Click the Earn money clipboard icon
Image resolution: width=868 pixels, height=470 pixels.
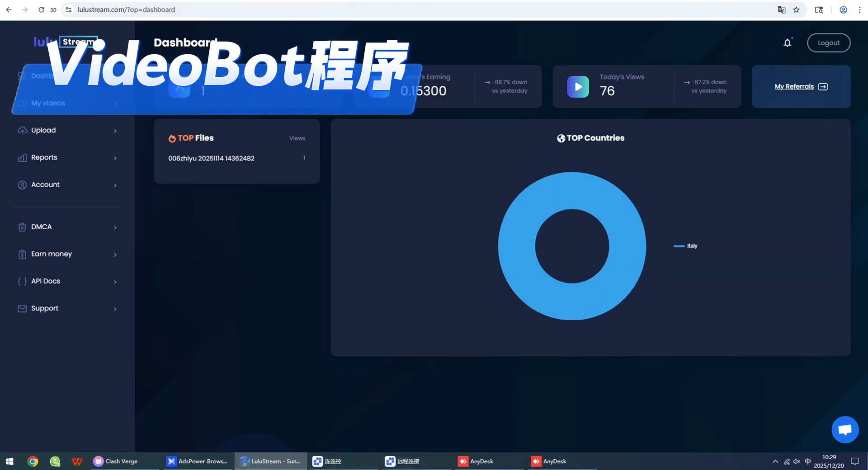click(x=22, y=254)
